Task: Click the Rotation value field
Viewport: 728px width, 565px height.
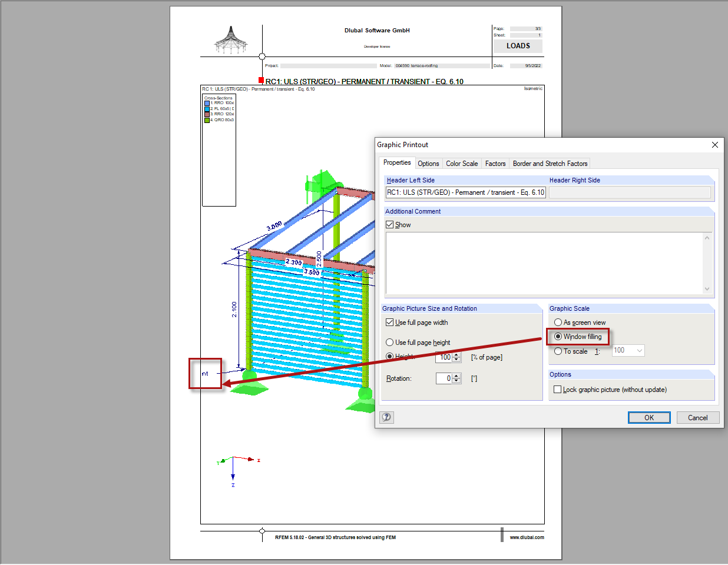Action: coord(444,378)
